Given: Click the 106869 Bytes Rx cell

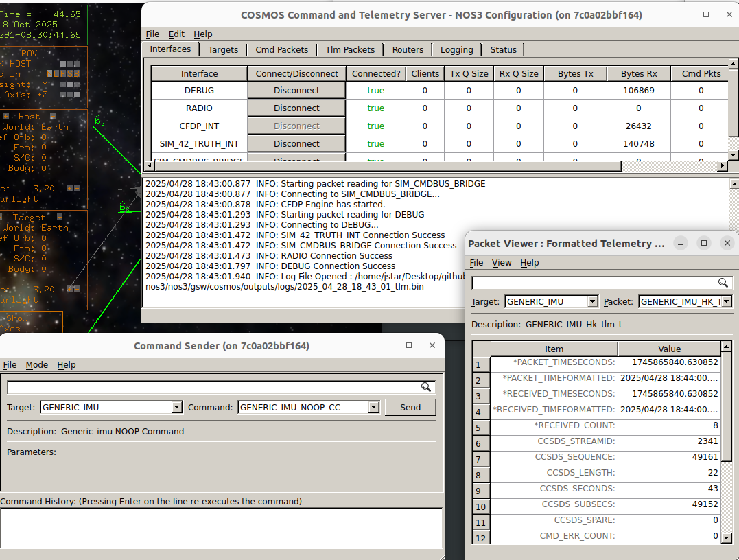Looking at the screenshot, I should (x=639, y=90).
